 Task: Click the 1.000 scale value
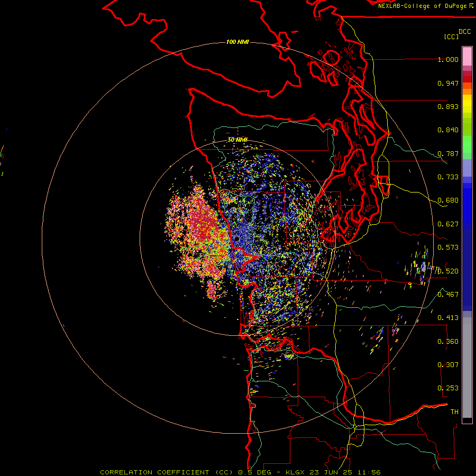448,59
